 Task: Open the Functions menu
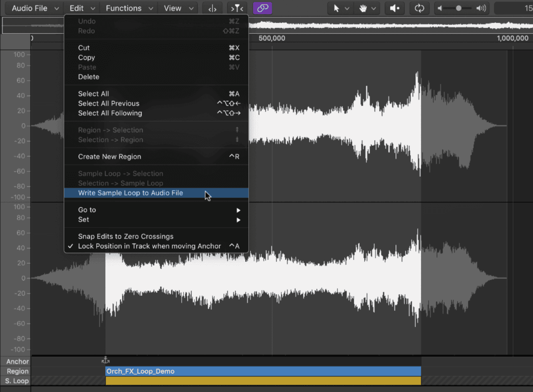[x=129, y=8]
